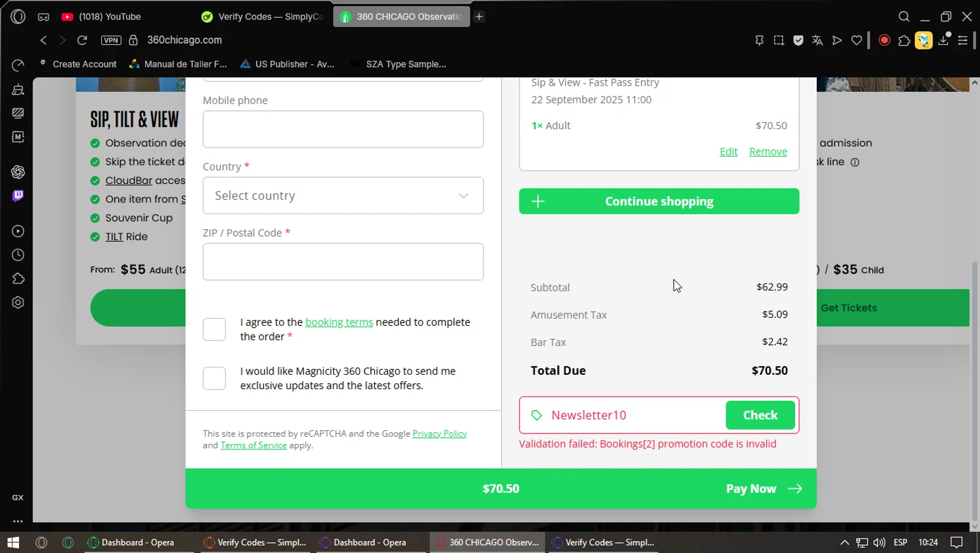980x553 pixels.
Task: Expand the Select country dropdown
Action: tap(343, 196)
